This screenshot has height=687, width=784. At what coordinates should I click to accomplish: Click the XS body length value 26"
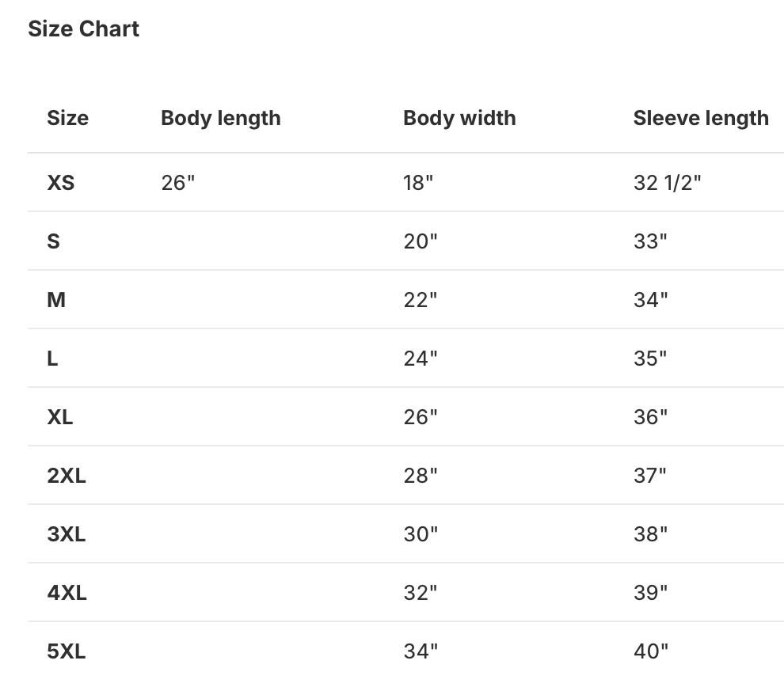coord(177,183)
